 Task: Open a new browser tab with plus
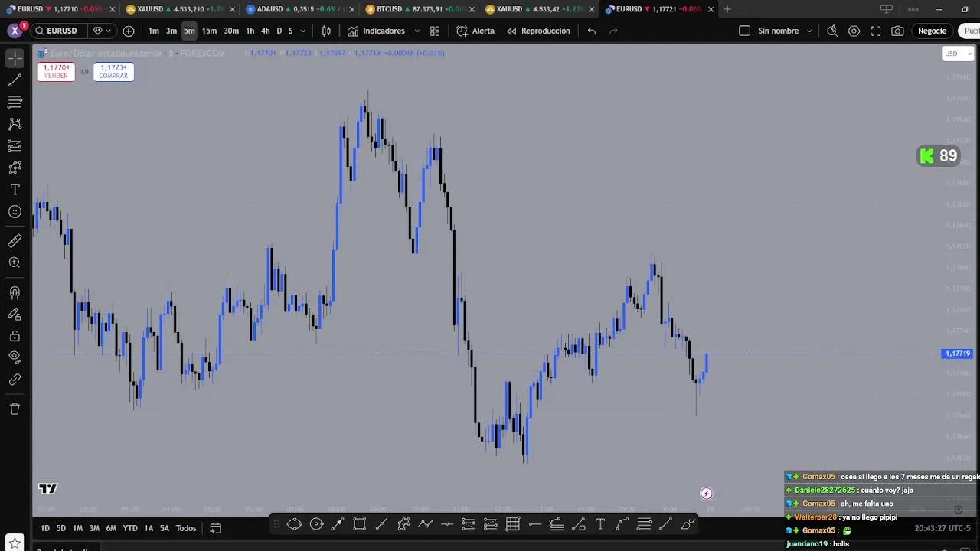[x=727, y=9]
